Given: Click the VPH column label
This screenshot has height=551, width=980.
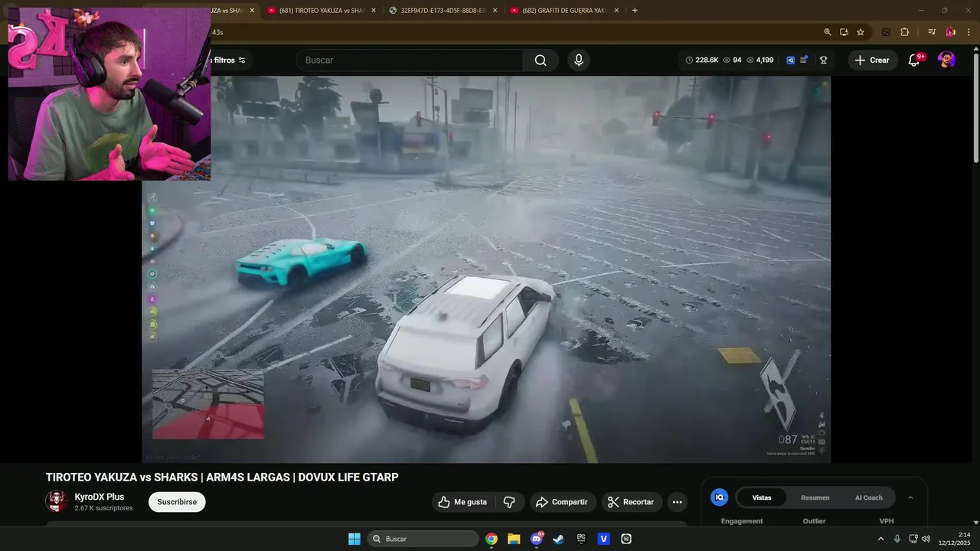Looking at the screenshot, I should [x=887, y=521].
